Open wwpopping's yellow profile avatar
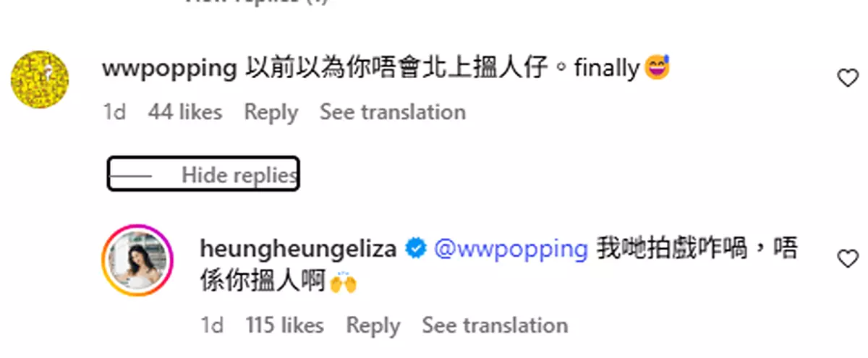Screen dimensions: 868x358 point(40,80)
